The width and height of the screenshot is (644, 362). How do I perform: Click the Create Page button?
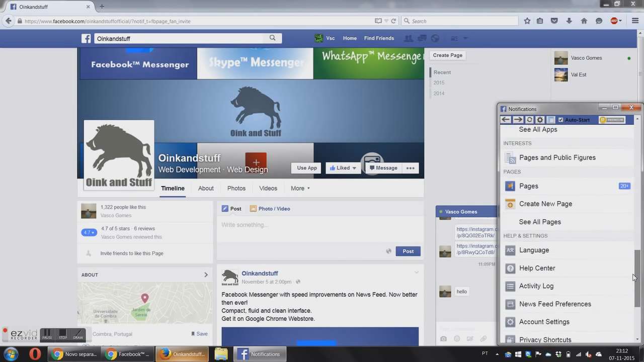[448, 55]
